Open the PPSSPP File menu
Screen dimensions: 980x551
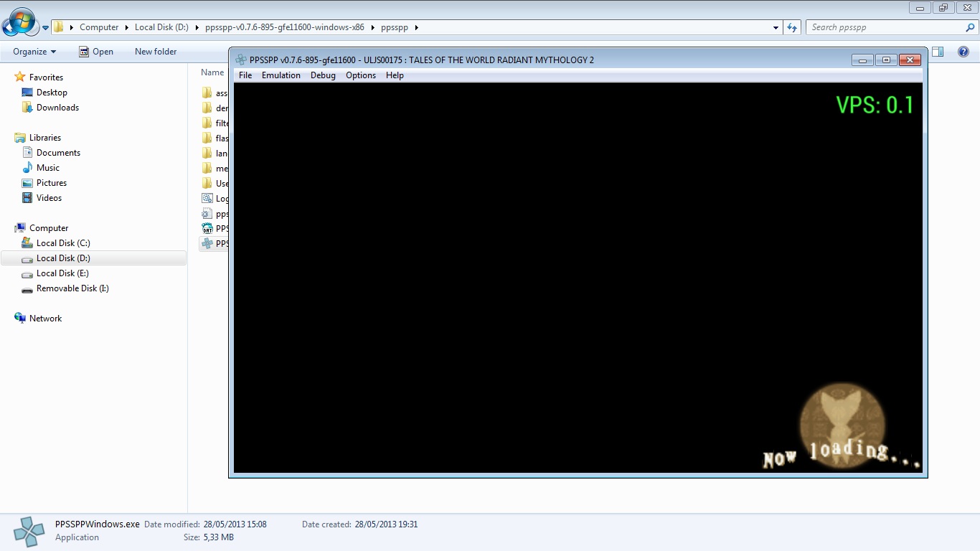click(245, 75)
